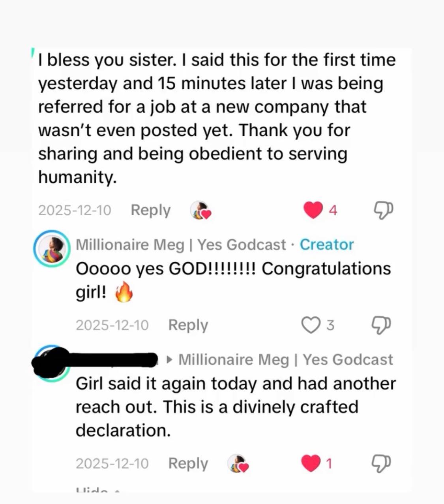Tap the Creator label next to the username
The height and width of the screenshot is (504, 444).
tap(326, 245)
